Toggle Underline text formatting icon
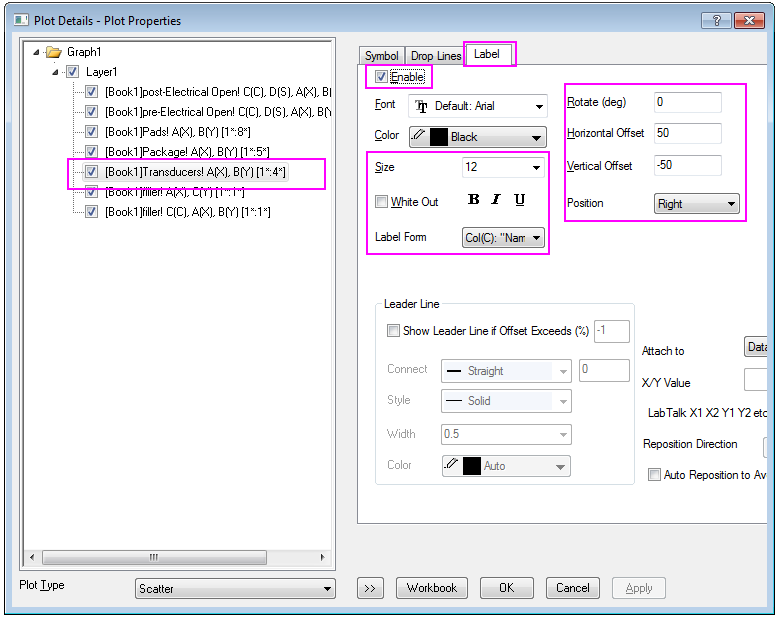 click(520, 200)
